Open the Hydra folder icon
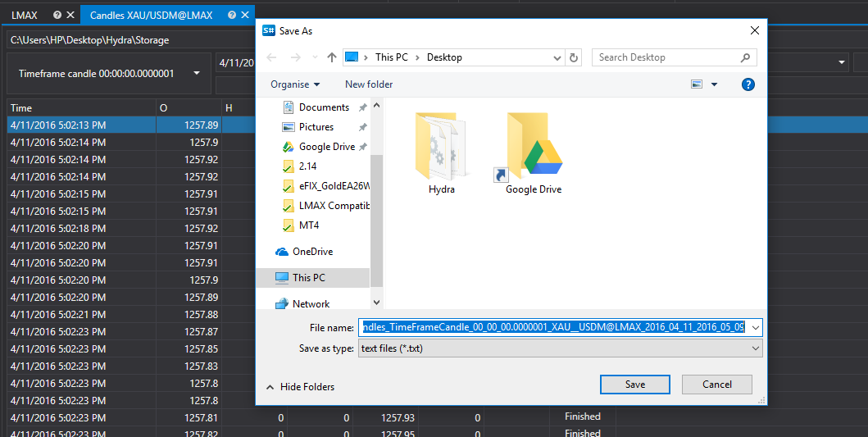The height and width of the screenshot is (437, 868). (x=440, y=147)
